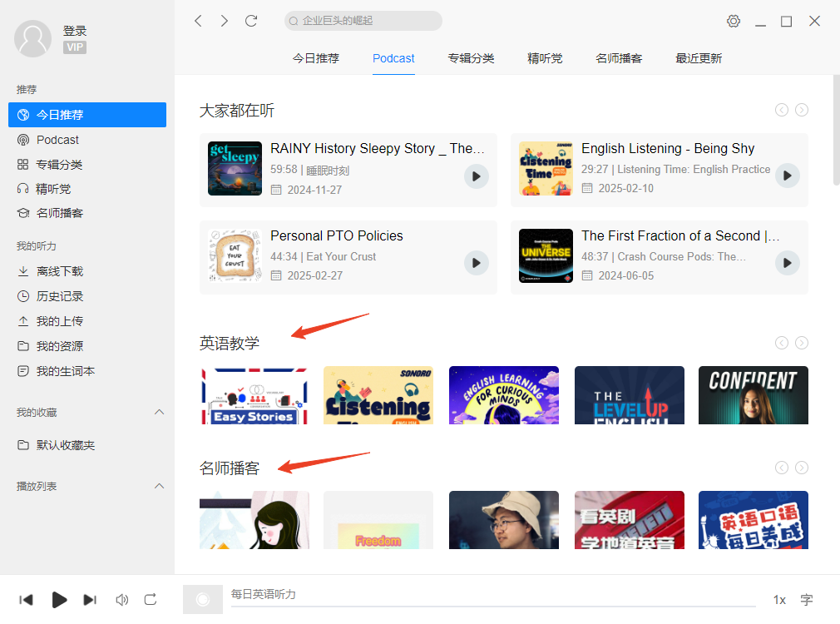Open the Sonoro Listening album in 英语教学
Image resolution: width=840 pixels, height=624 pixels.
click(x=378, y=395)
